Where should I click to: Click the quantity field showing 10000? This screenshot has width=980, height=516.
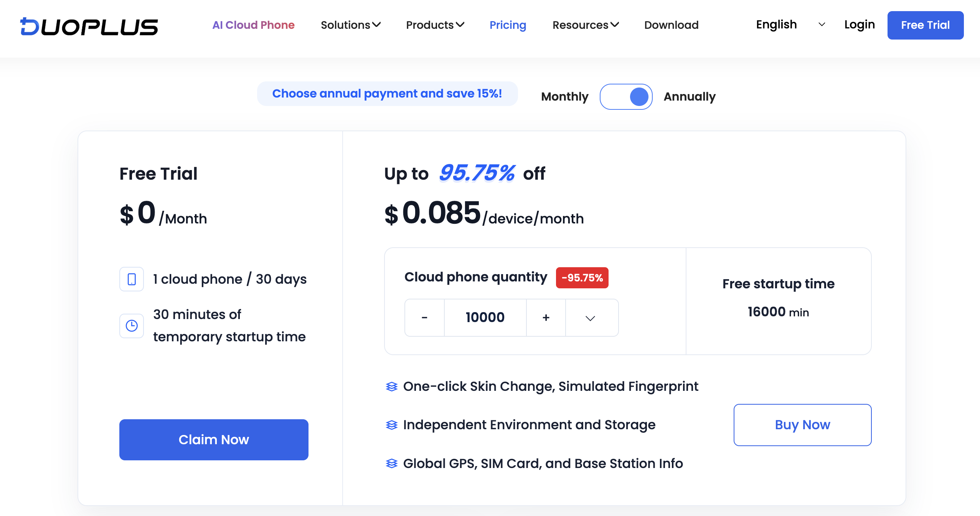[485, 318]
